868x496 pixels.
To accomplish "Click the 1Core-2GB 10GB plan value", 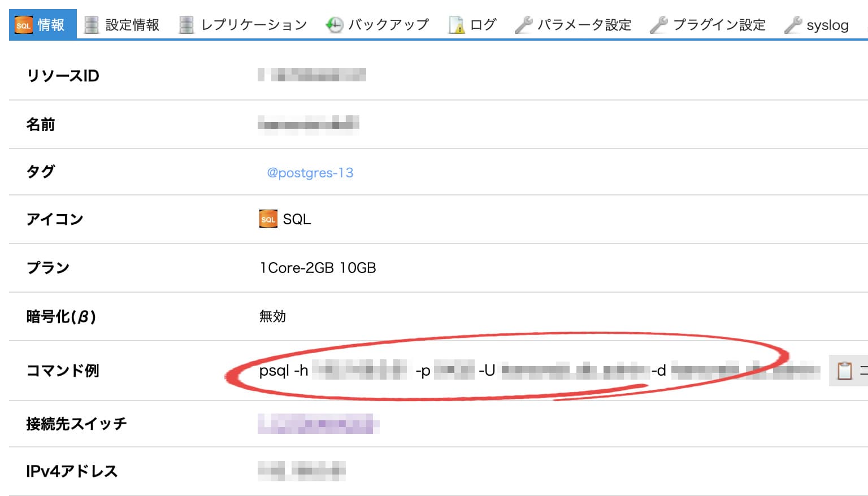I will point(318,268).
